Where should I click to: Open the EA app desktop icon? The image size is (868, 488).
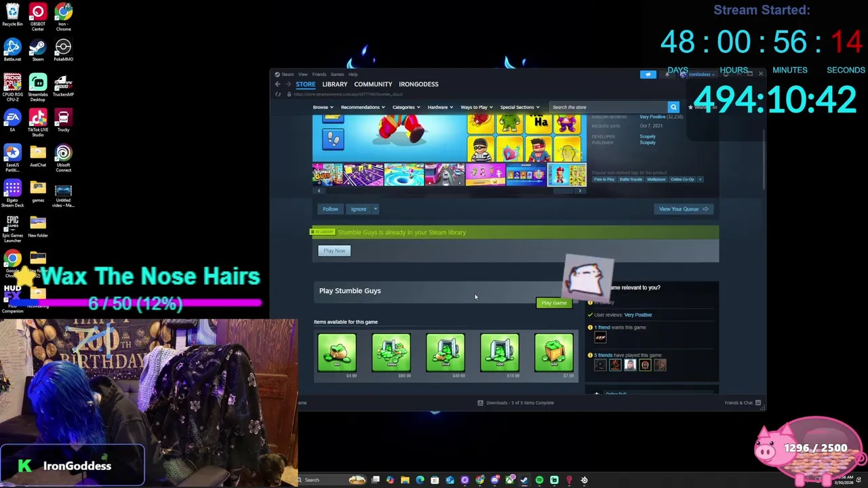pos(12,121)
